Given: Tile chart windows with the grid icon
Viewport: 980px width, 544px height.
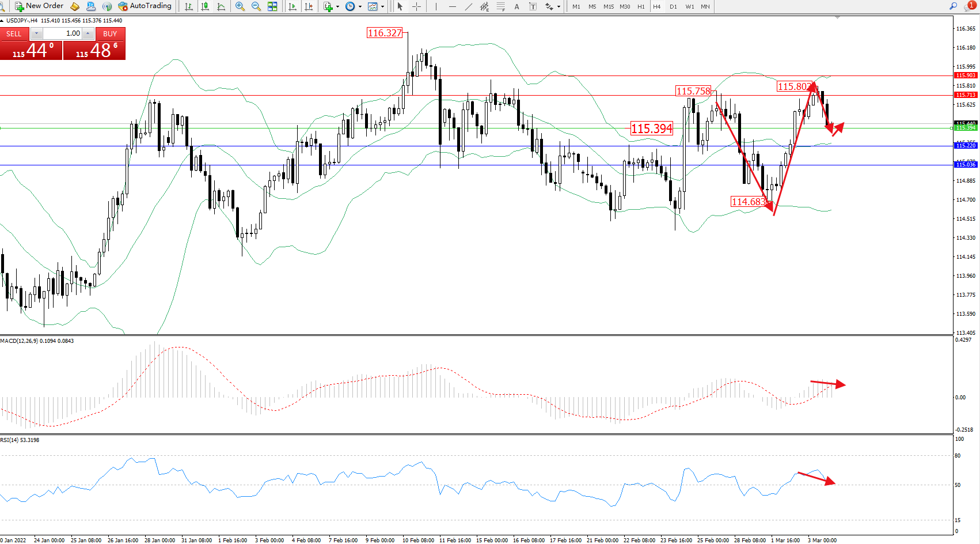Looking at the screenshot, I should [272, 6].
